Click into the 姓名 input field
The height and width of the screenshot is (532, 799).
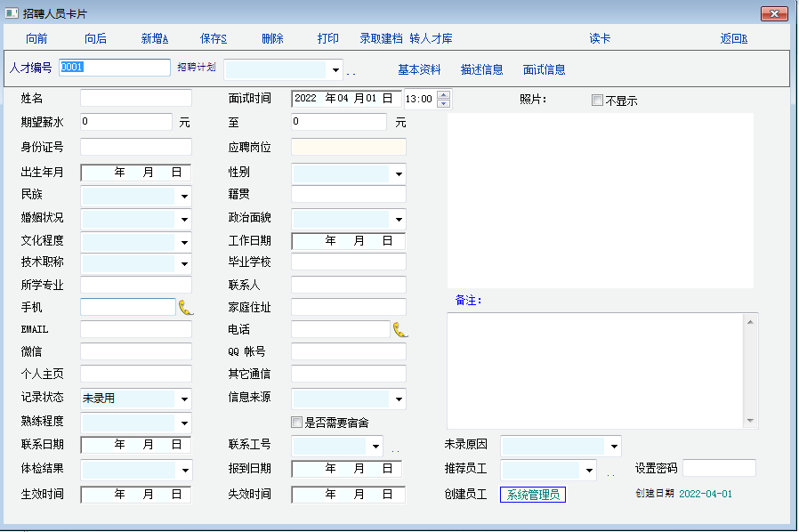click(136, 98)
